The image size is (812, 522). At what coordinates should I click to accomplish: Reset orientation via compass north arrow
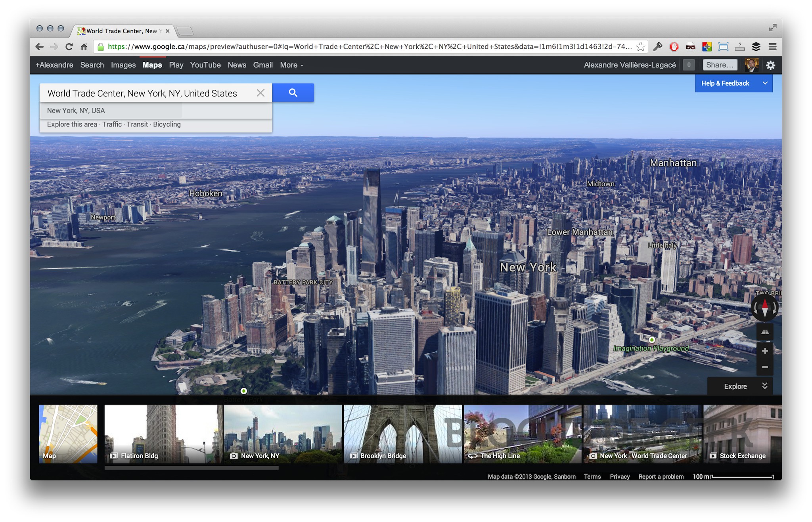tap(765, 307)
